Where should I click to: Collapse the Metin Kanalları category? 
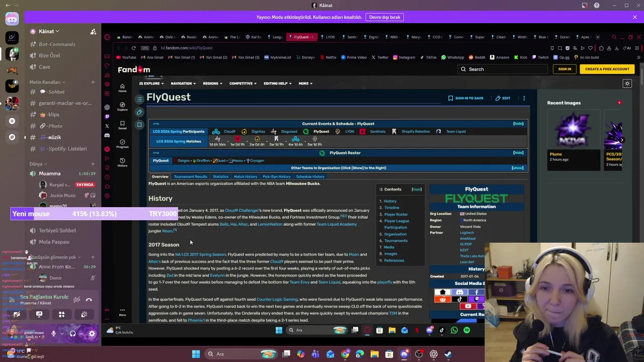tap(47, 82)
